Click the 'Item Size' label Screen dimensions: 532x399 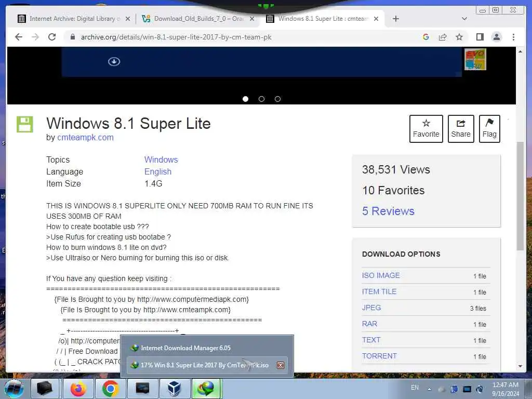63,183
